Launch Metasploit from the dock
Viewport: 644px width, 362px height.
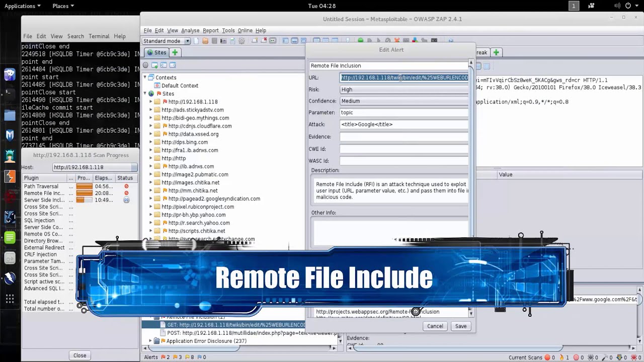[10, 135]
